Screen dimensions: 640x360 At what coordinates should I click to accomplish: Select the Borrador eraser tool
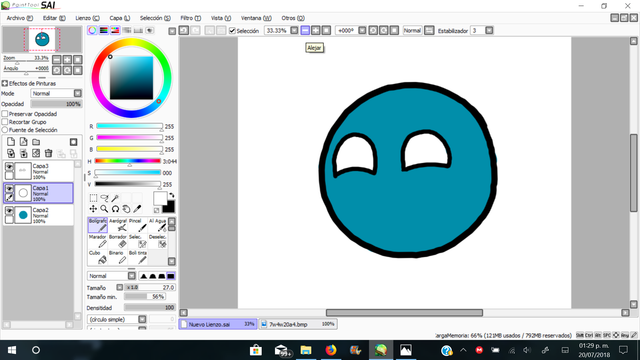(x=118, y=241)
